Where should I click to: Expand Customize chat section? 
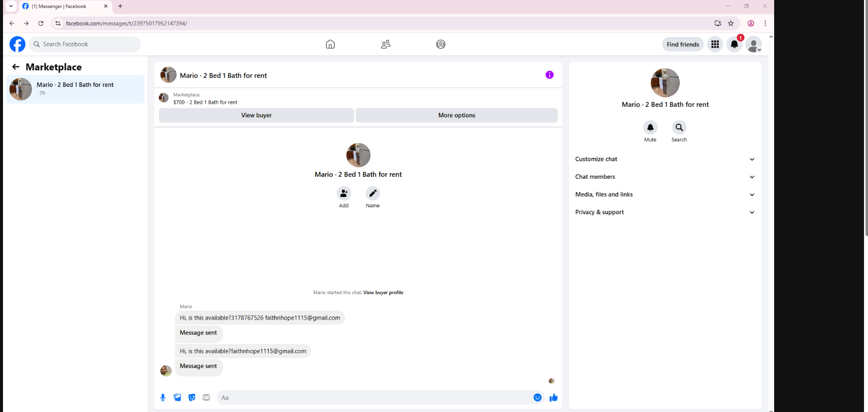click(665, 159)
